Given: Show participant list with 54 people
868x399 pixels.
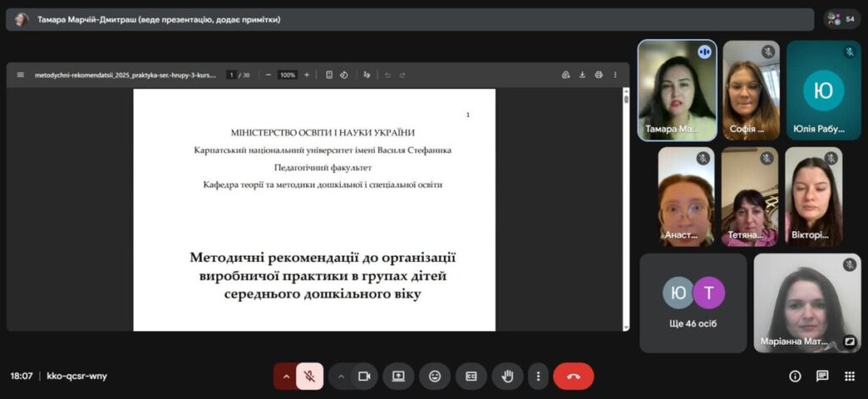Looking at the screenshot, I should [842, 19].
